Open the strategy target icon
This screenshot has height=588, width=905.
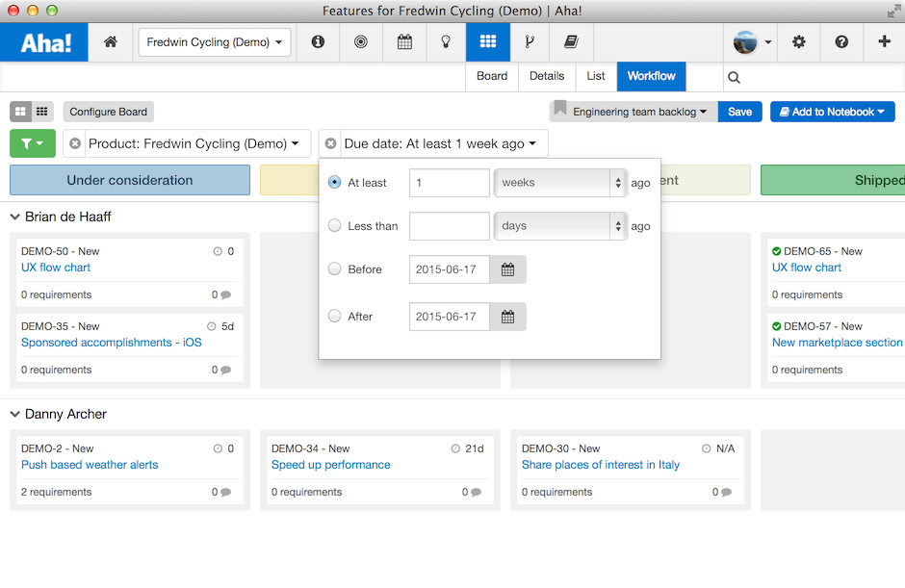(361, 41)
